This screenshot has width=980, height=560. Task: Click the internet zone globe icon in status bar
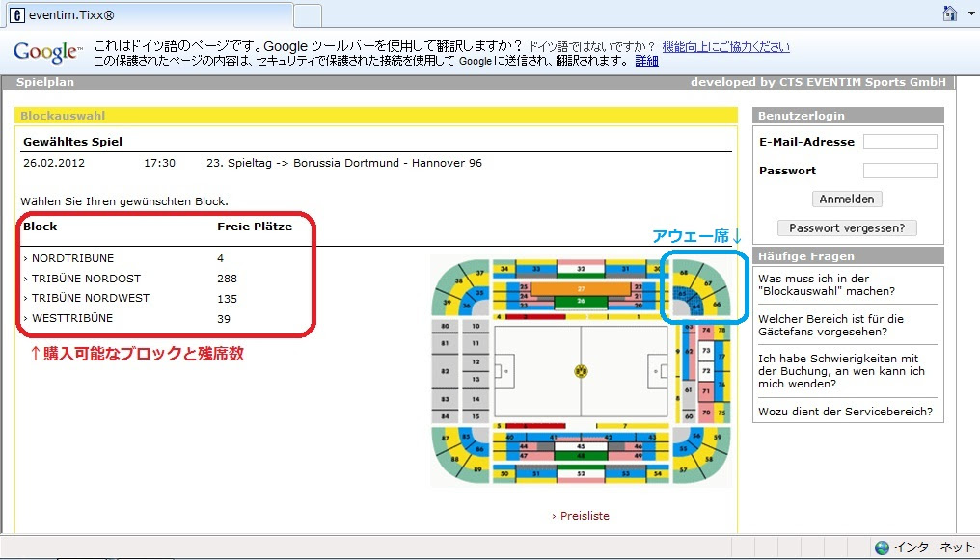pos(882,547)
